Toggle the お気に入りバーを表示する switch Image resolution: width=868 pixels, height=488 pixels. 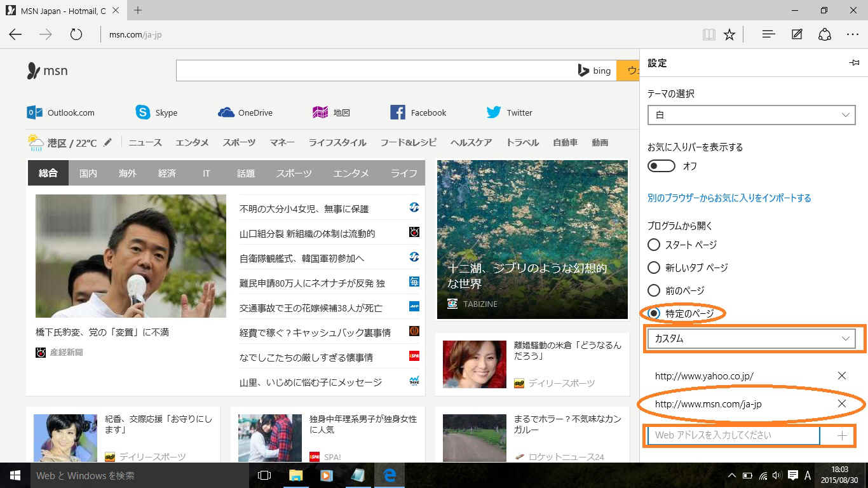661,166
